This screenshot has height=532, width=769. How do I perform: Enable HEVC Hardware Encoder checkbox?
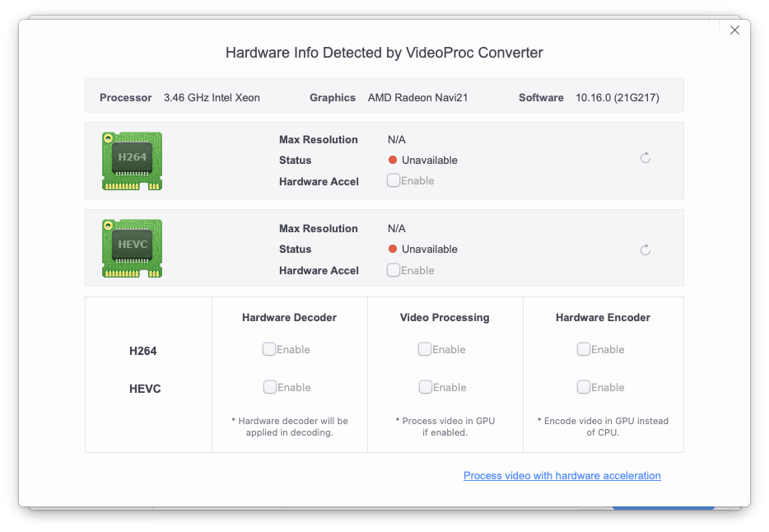pos(584,387)
